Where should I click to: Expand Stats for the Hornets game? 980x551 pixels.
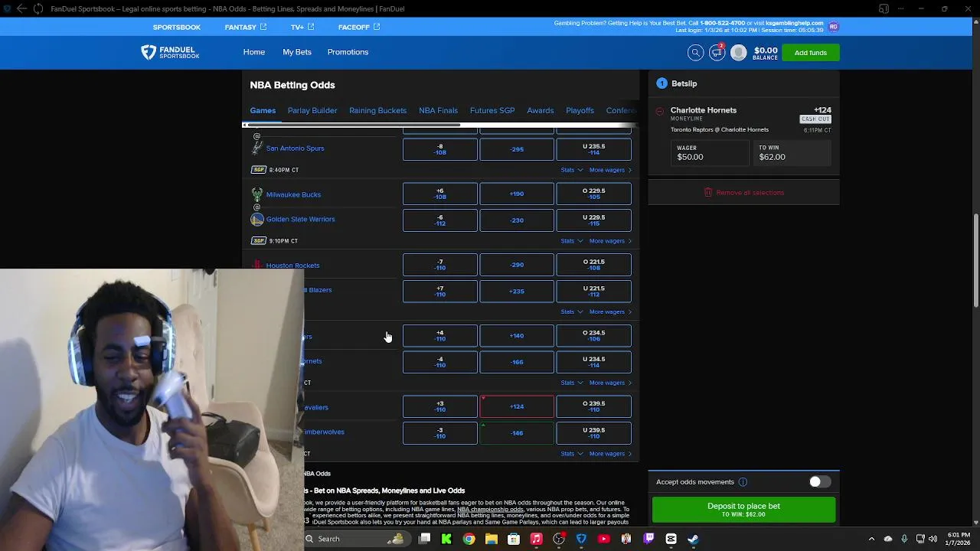pos(572,383)
